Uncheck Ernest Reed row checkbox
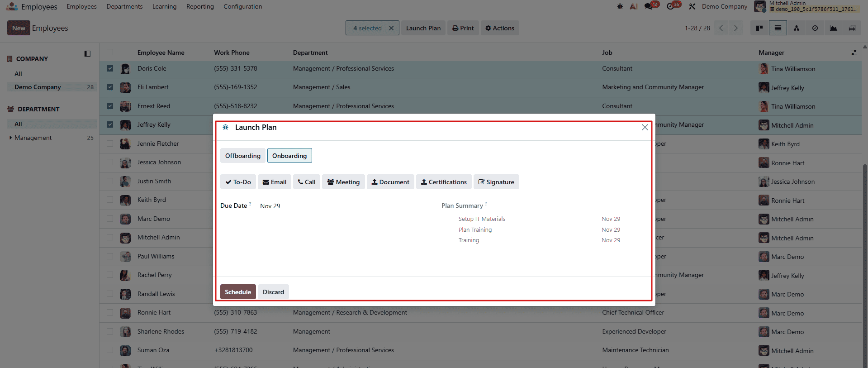The width and height of the screenshot is (868, 368). (110, 106)
